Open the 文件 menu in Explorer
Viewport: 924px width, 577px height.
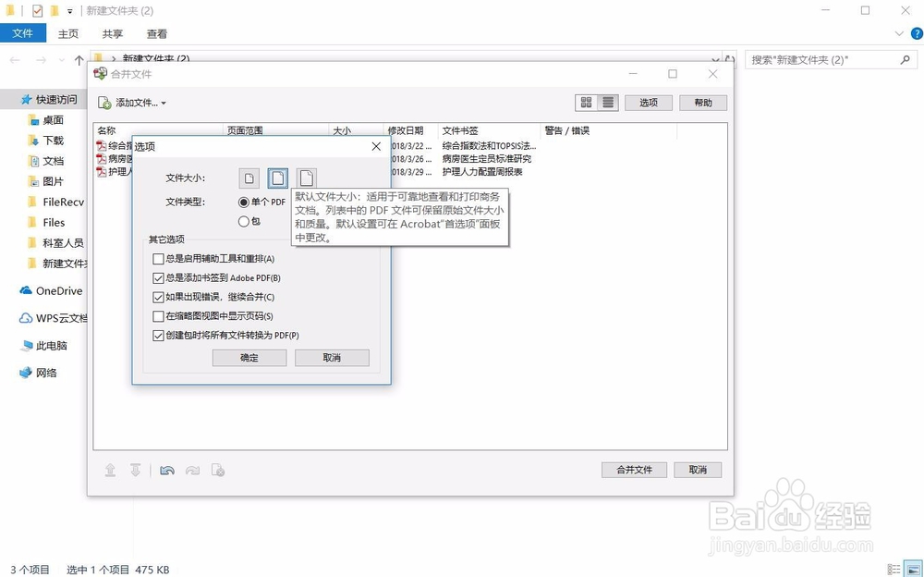coord(23,33)
